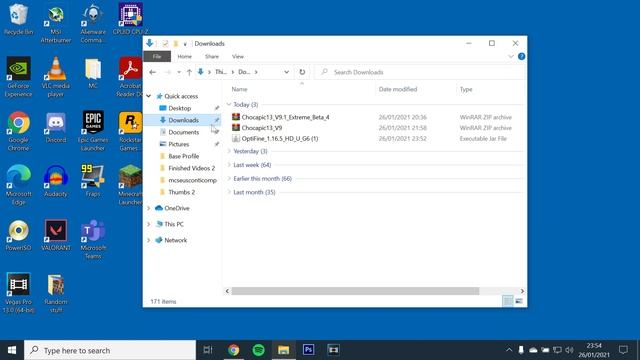The height and width of the screenshot is (360, 640).
Task: Open the VALORANT desktop shortcut
Action: [56, 235]
